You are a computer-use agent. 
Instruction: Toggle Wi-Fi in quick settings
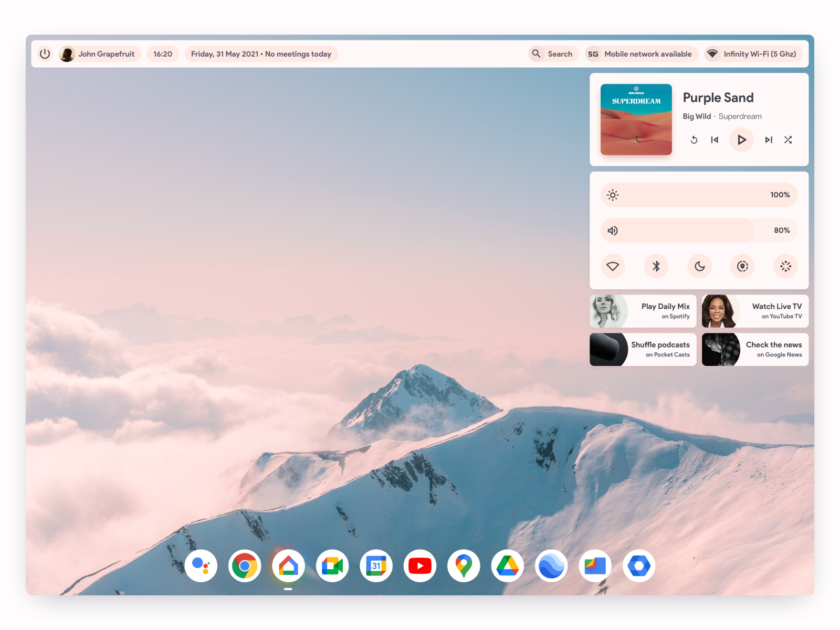click(x=613, y=266)
